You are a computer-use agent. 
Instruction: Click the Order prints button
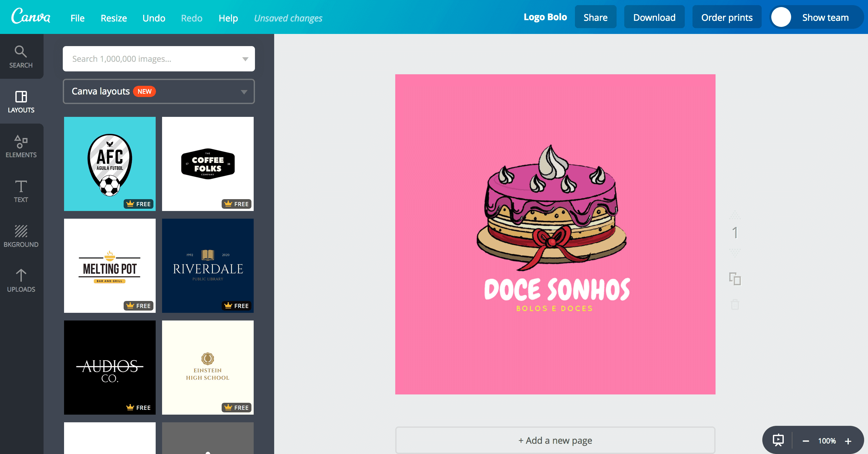[x=727, y=17]
